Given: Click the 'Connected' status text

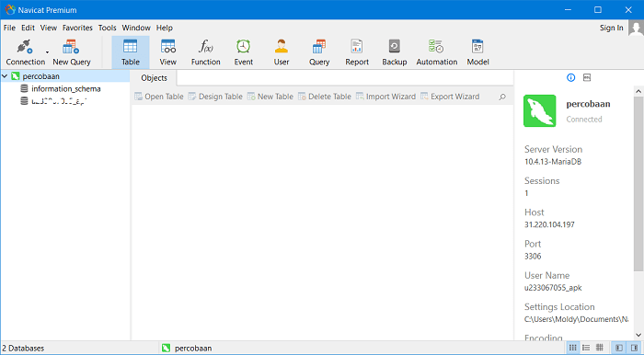Looking at the screenshot, I should [584, 120].
